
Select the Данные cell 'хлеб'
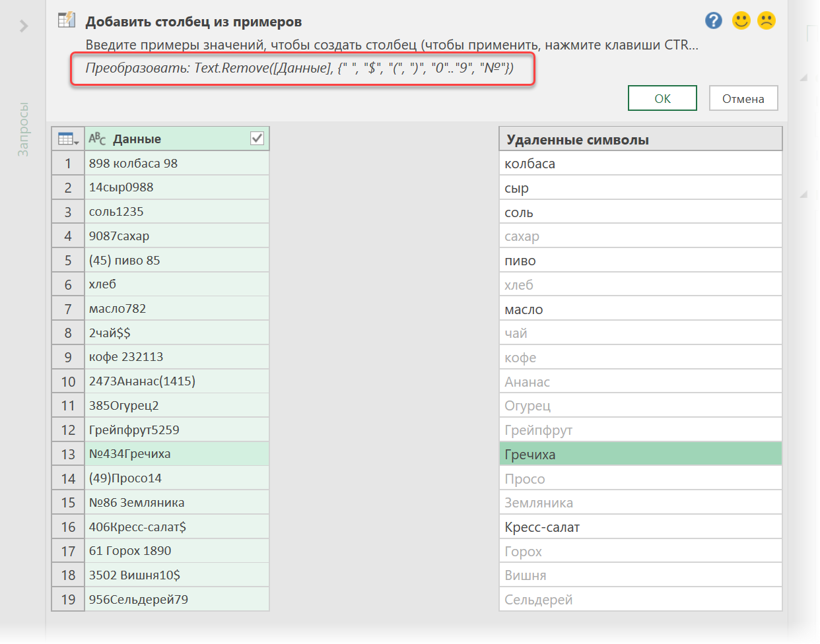coord(177,284)
